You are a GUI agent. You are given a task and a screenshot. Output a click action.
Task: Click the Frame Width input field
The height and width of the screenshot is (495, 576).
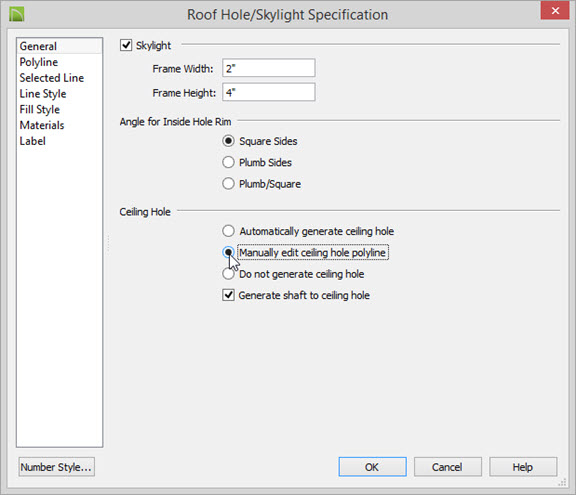pyautogui.click(x=269, y=68)
